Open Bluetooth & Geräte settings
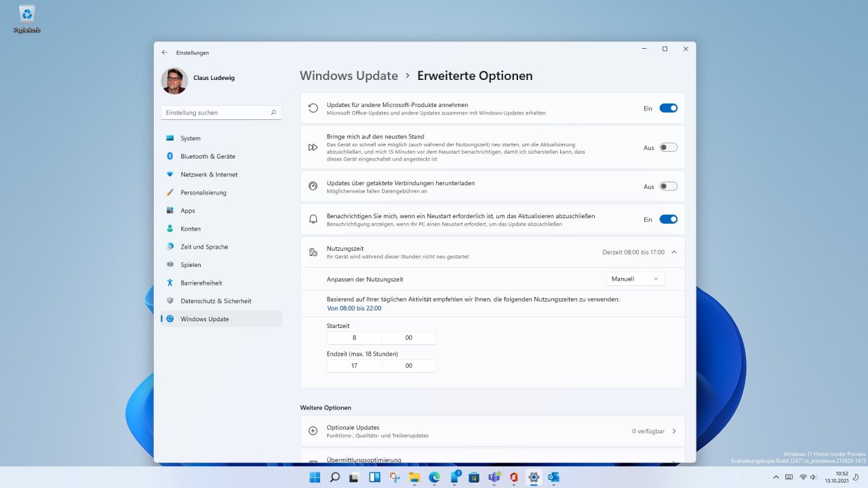This screenshot has height=488, width=868. pos(221,156)
